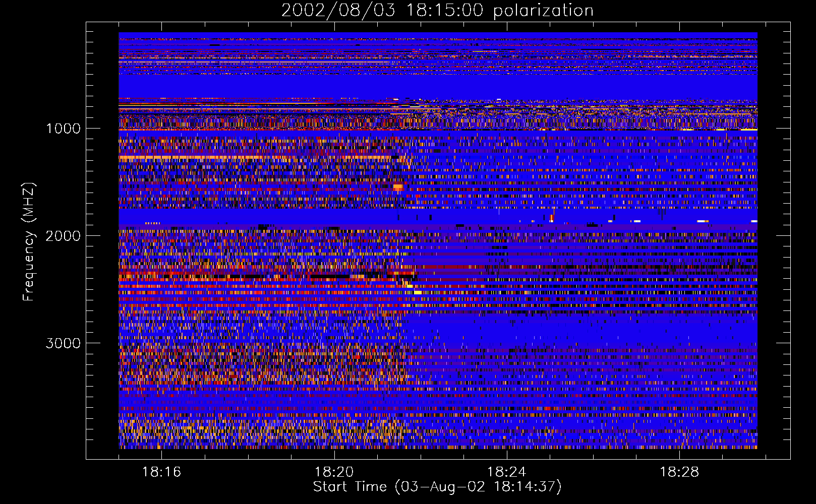Click the 'Start Time (03-Aug-02 18:14:37)' label
Image resolution: width=816 pixels, height=504 pixels.
pyautogui.click(x=437, y=487)
